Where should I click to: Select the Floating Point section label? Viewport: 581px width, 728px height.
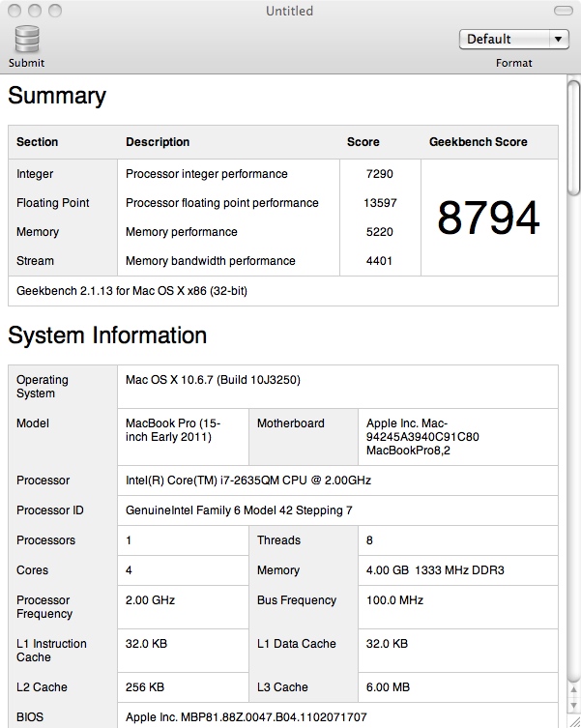(52, 203)
